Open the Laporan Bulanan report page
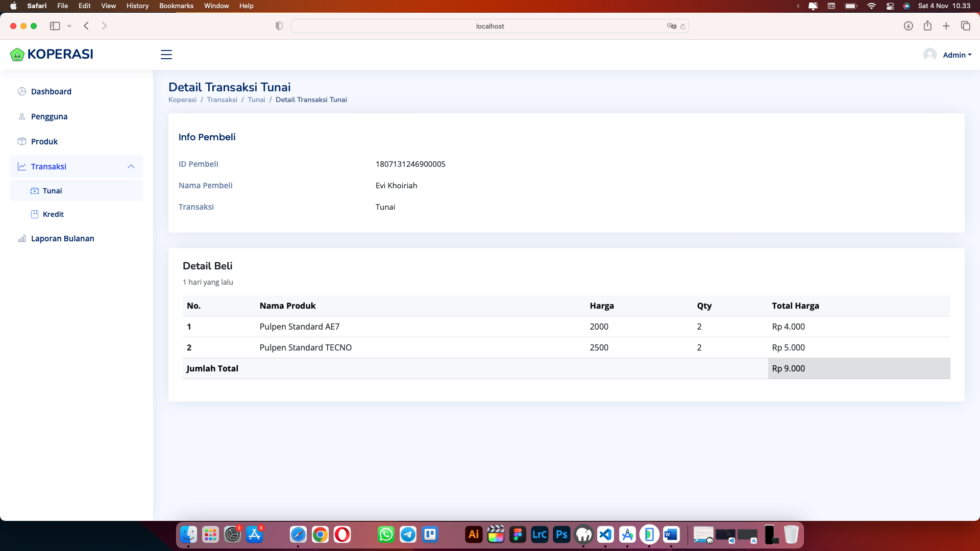Screen dimensions: 980x551 (x=62, y=238)
